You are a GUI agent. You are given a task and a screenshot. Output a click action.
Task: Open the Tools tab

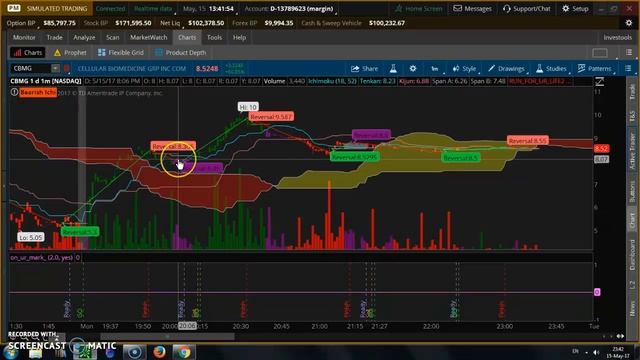[214, 38]
